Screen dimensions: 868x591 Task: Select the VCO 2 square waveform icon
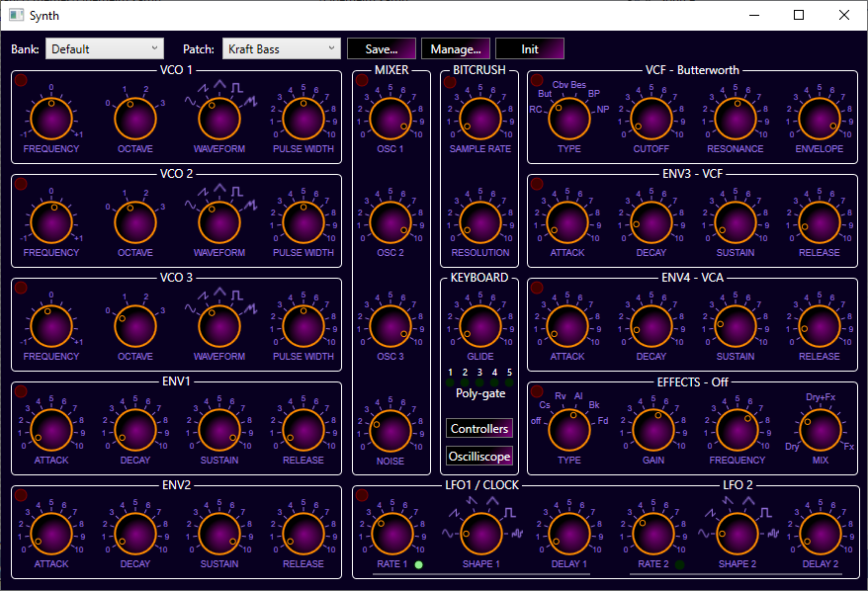237,192
